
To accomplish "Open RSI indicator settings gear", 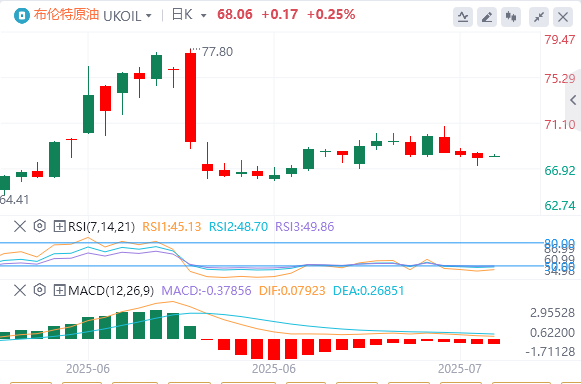I will pos(40,226).
